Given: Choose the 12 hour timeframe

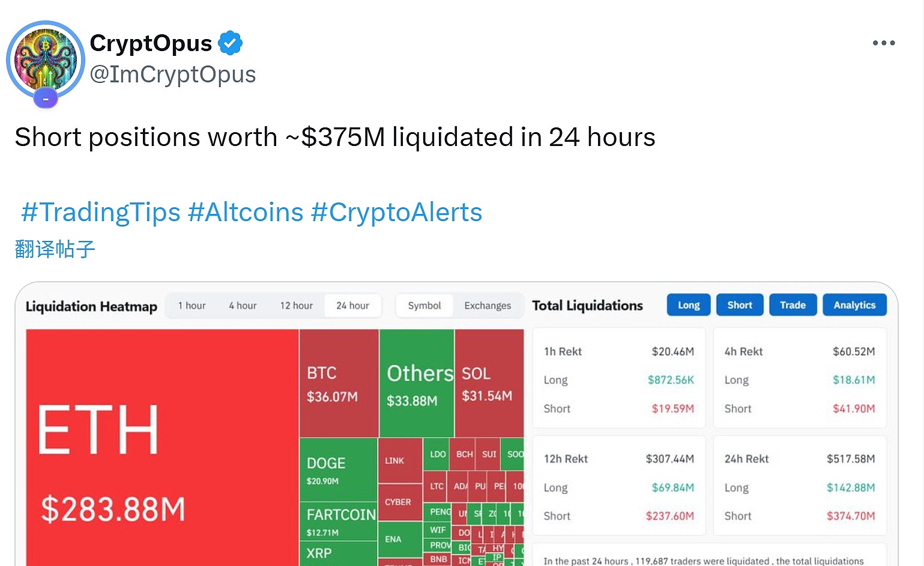Looking at the screenshot, I should click(x=296, y=305).
